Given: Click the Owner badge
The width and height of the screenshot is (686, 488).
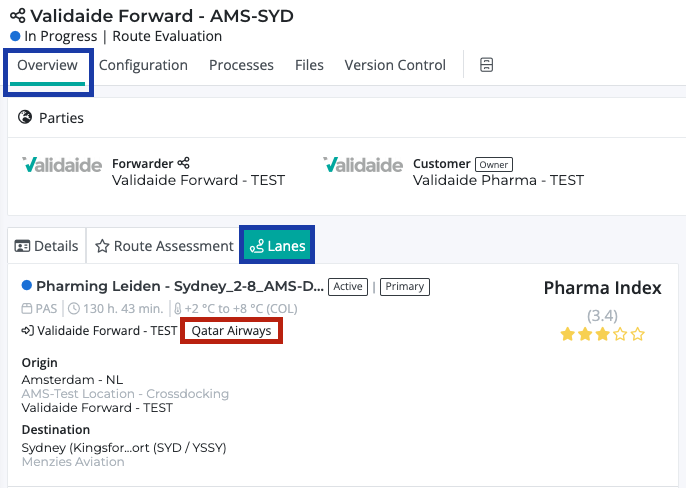Looking at the screenshot, I should (x=494, y=165).
